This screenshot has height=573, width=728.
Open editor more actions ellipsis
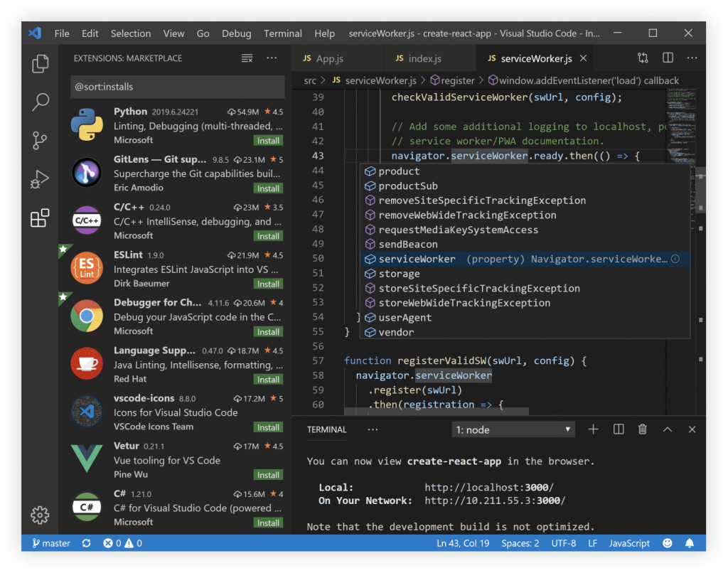click(x=692, y=58)
